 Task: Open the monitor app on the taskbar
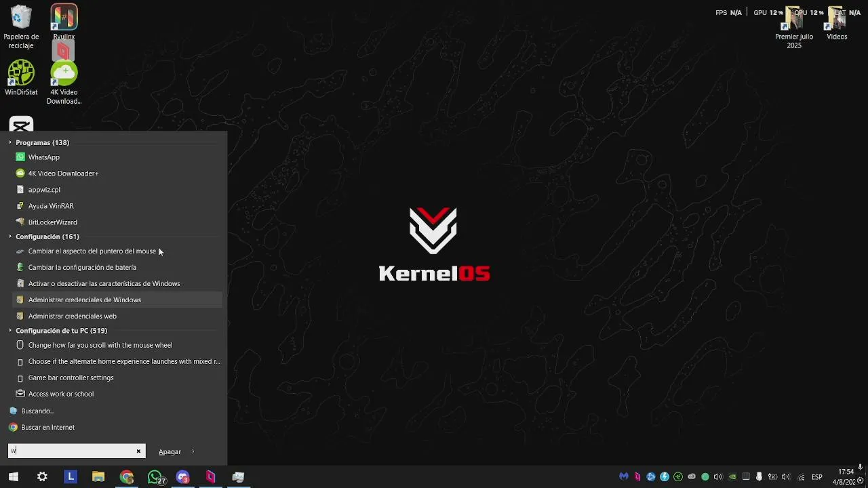[238, 477]
